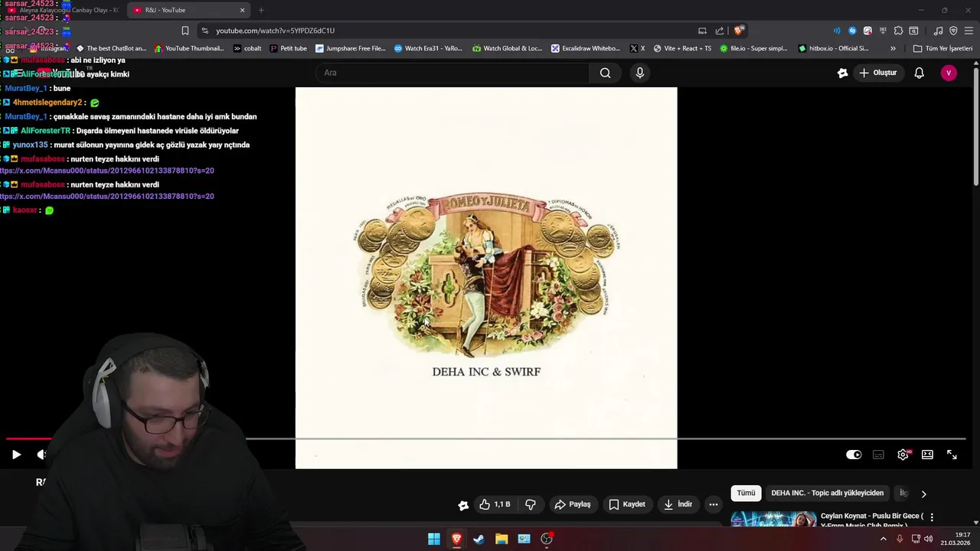Open Brave VPN shield icon
Viewport: 980px width, 551px height.
pos(953,31)
